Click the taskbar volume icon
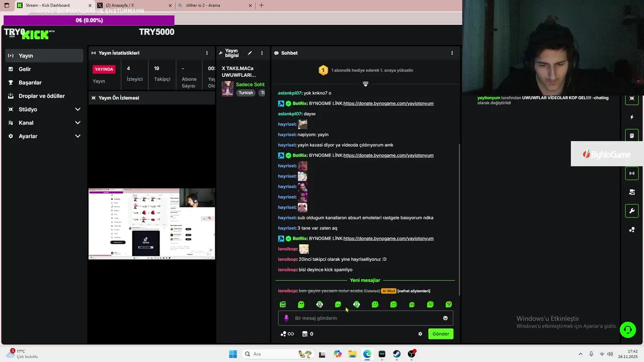The height and width of the screenshot is (362, 644). (611, 354)
